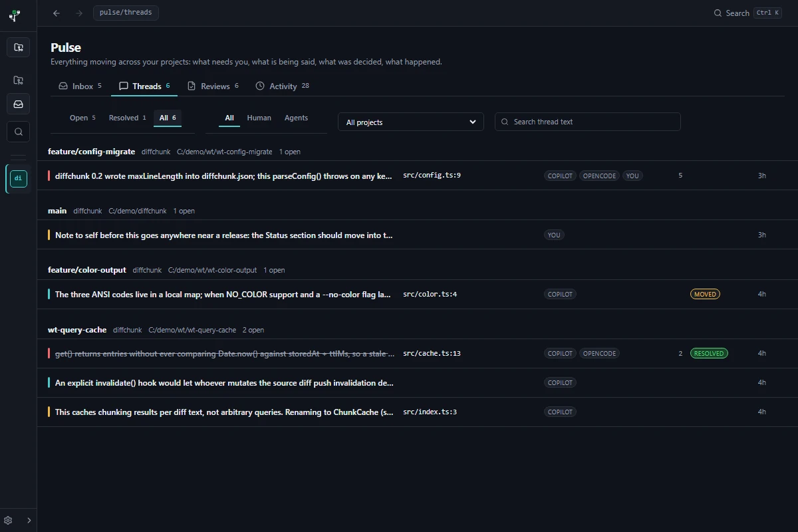Click the app logo icon in sidebar
Image resolution: width=798 pixels, height=532 pixels.
click(15, 15)
